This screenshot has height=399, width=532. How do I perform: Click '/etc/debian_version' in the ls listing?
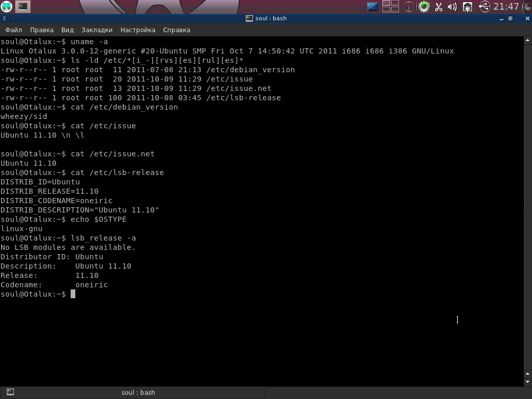[x=250, y=70]
